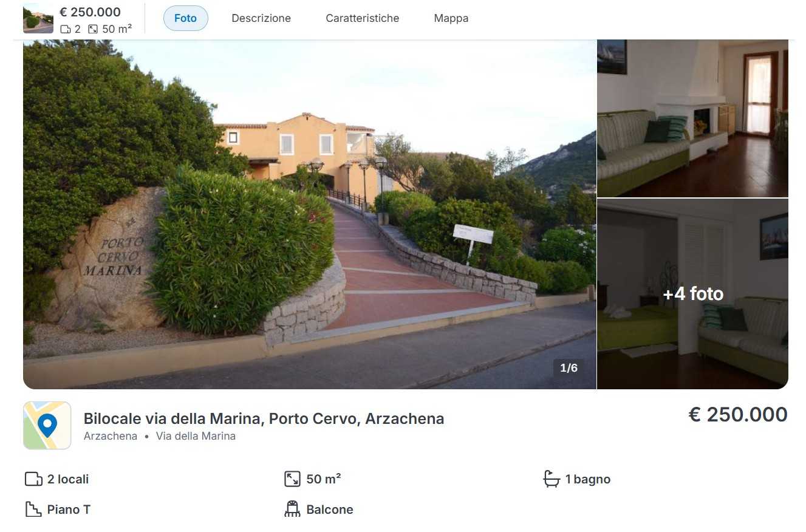This screenshot has width=806, height=532.
Task: Click the 1/6 photo counter badge
Action: click(x=569, y=368)
